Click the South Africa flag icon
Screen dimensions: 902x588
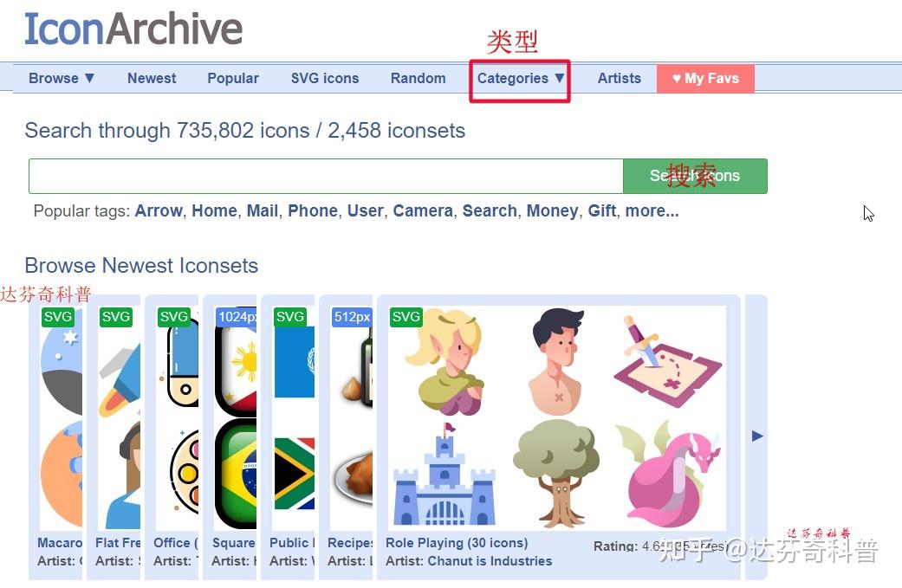[295, 473]
